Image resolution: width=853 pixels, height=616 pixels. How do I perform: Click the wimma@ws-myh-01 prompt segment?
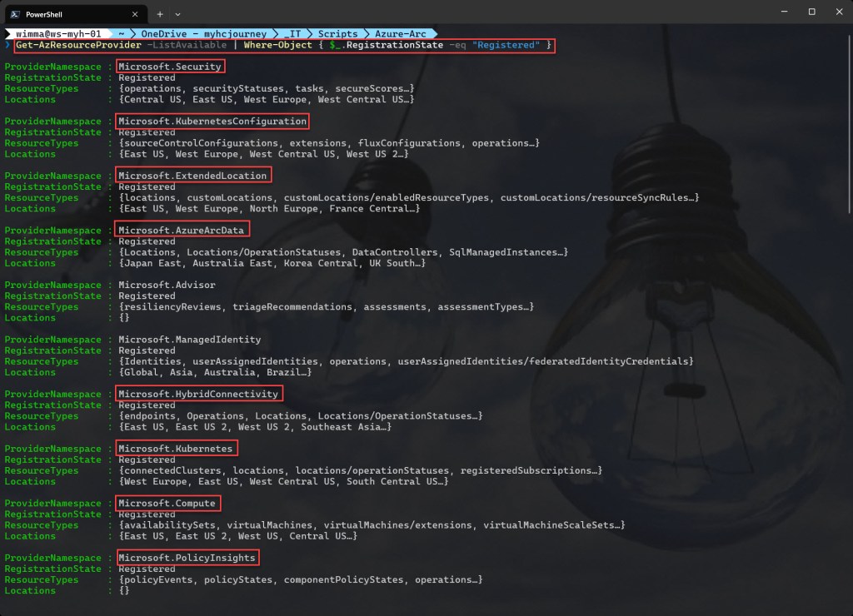[x=58, y=33]
